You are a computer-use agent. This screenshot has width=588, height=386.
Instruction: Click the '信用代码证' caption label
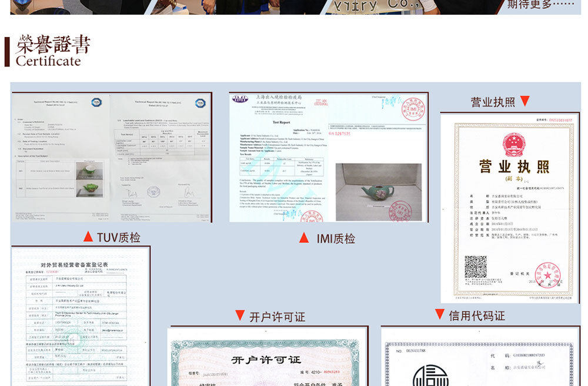click(477, 316)
